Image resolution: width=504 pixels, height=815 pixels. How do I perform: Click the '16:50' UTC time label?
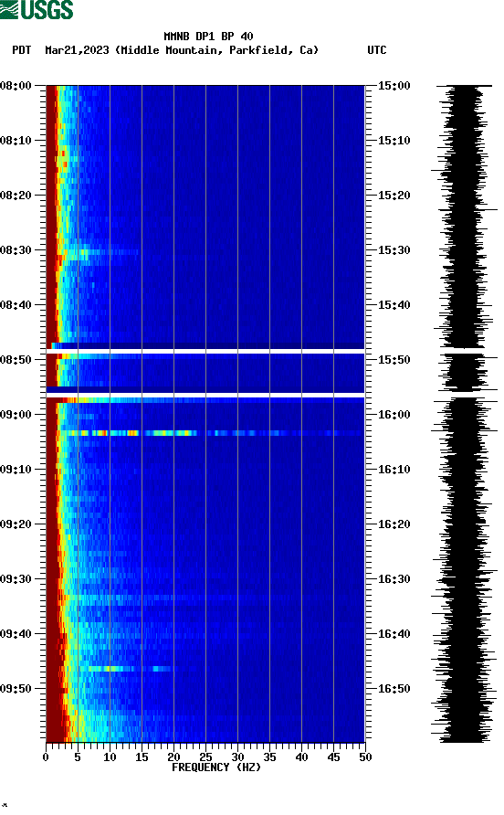(394, 689)
